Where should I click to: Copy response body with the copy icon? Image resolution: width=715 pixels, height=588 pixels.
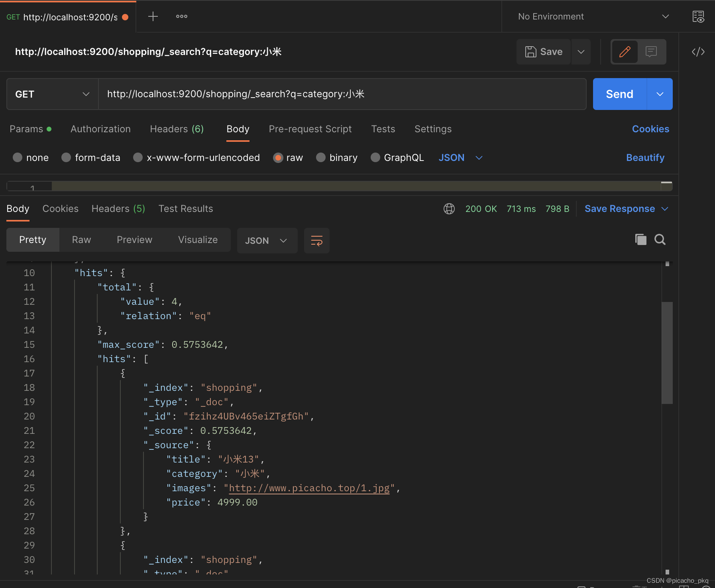tap(640, 239)
